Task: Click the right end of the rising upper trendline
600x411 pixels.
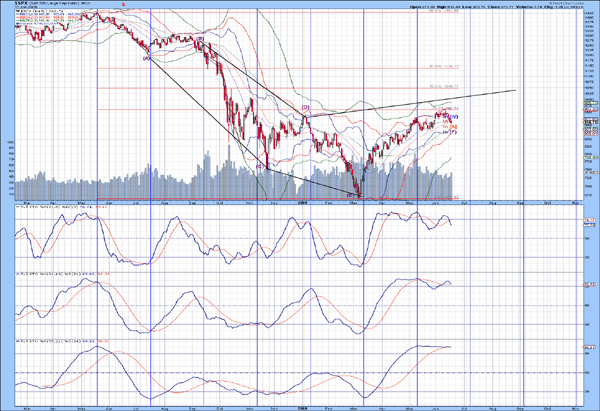Action: tap(516, 91)
